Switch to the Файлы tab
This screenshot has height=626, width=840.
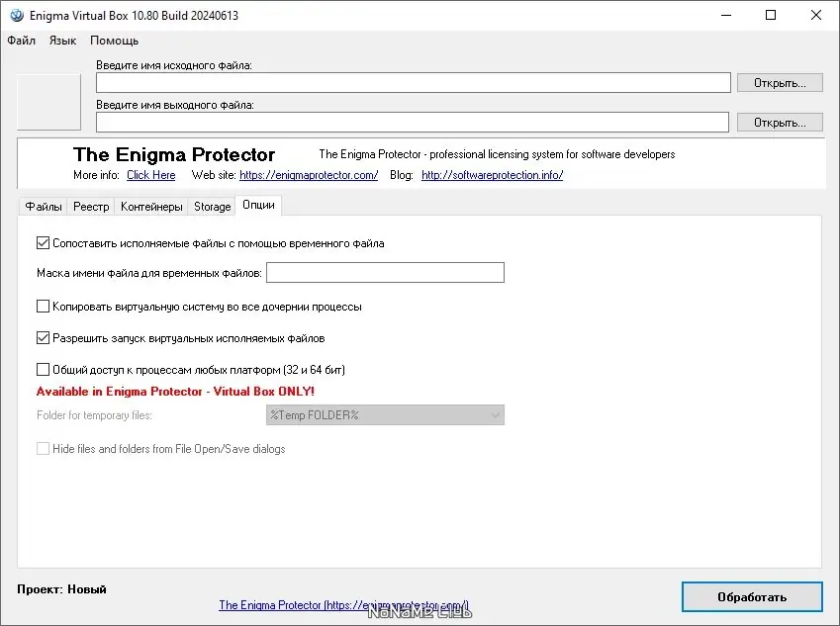[44, 206]
